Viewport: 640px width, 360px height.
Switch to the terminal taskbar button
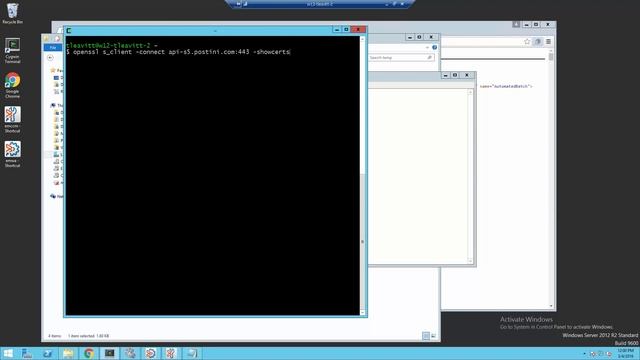tap(109, 353)
